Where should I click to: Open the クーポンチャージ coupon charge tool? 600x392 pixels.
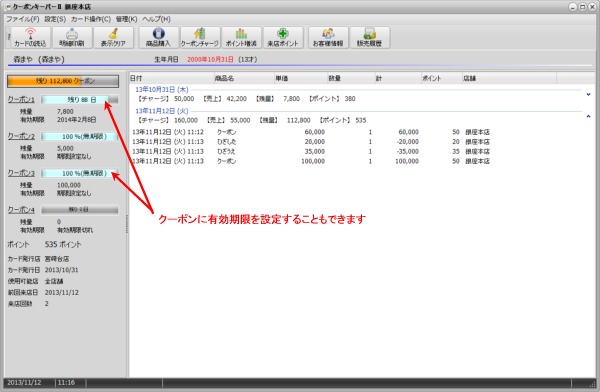pos(200,38)
